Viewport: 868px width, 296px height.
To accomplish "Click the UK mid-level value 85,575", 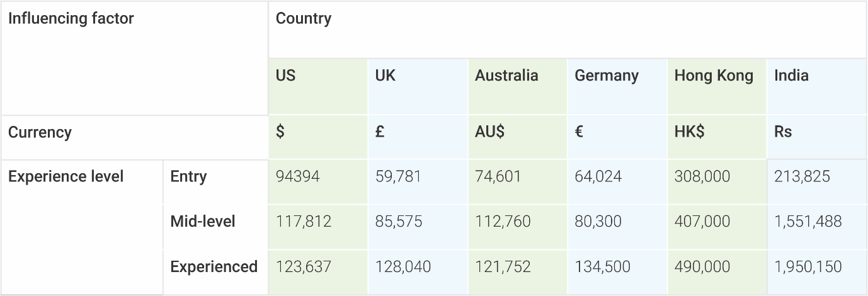I will pos(418,227).
